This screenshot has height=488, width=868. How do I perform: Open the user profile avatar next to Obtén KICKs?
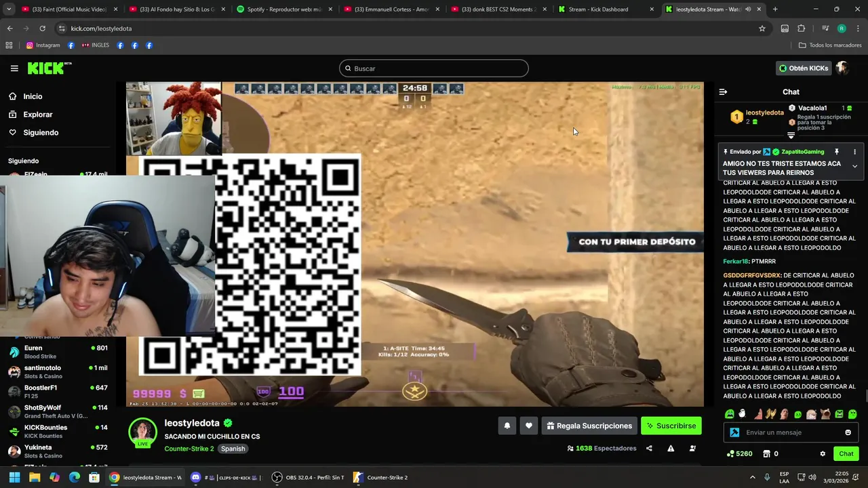point(842,68)
